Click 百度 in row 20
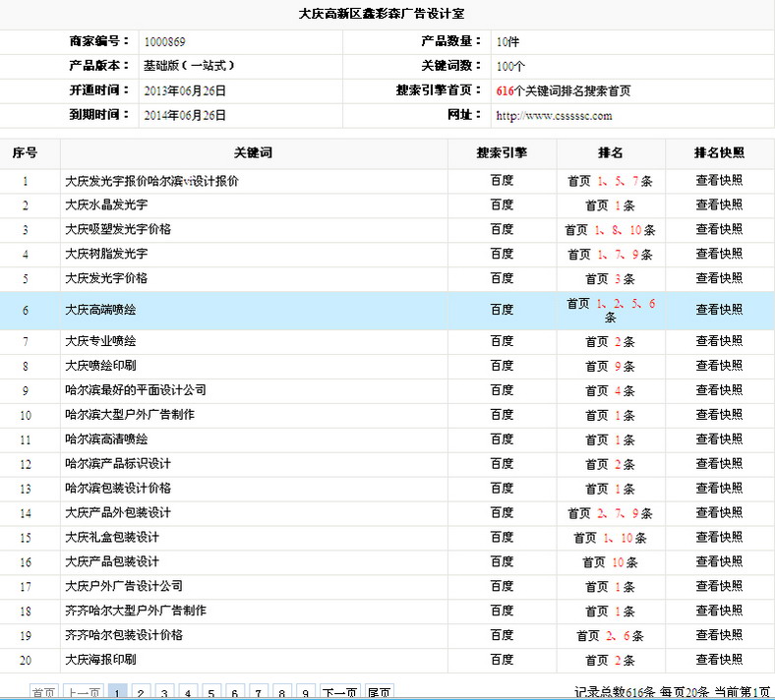 [x=502, y=660]
